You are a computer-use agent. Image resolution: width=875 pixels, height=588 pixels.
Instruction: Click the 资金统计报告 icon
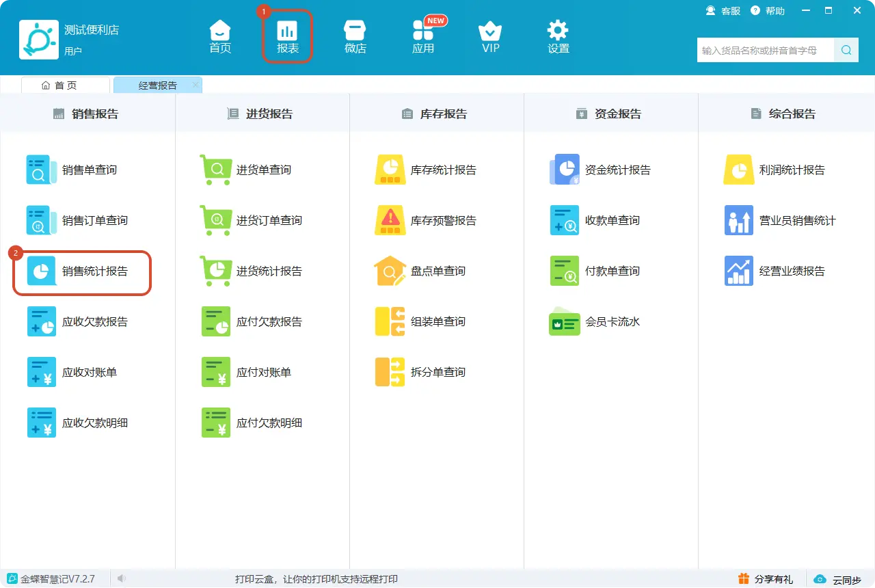(x=564, y=170)
